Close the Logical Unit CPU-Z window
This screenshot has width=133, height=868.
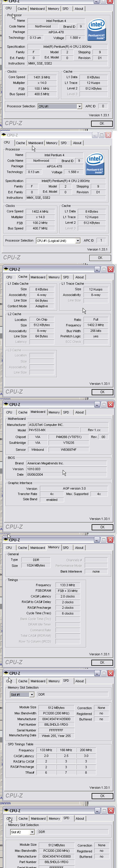tap(108, 135)
